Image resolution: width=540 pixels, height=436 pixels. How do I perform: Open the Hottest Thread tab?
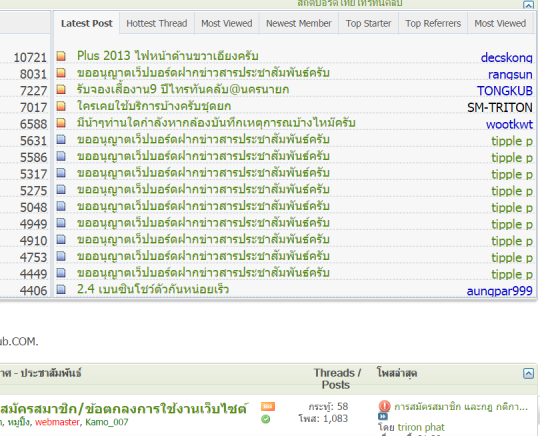pyautogui.click(x=157, y=23)
